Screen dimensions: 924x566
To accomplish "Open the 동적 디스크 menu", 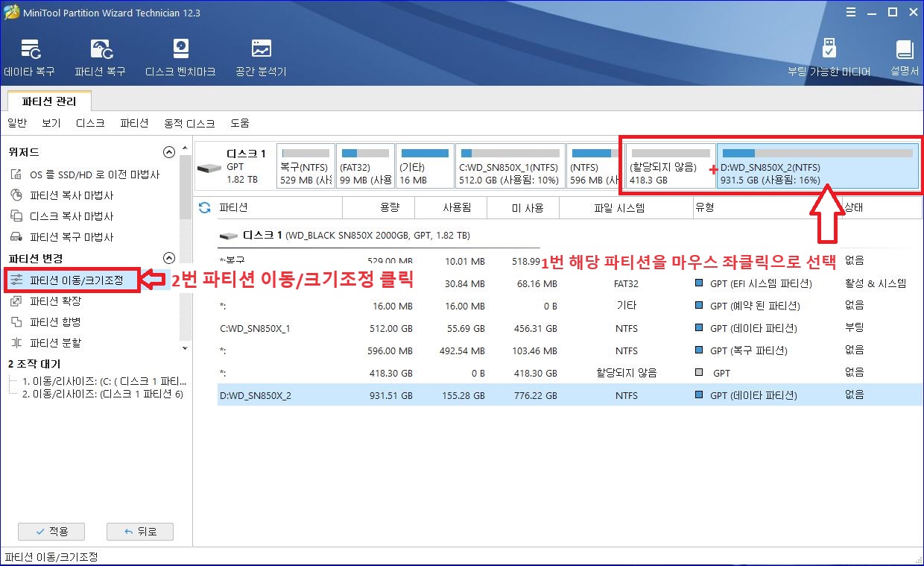I will click(189, 123).
